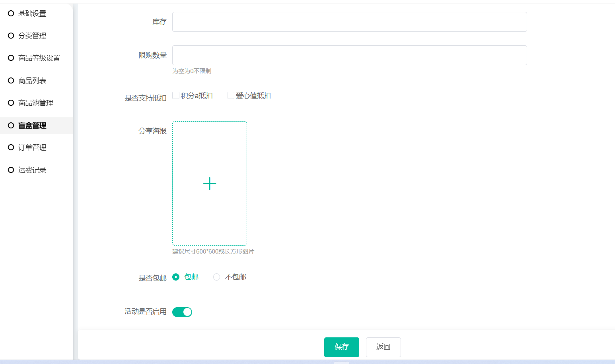Click circle icon beside 商品等级设置
The width and height of the screenshot is (615, 364).
click(11, 58)
